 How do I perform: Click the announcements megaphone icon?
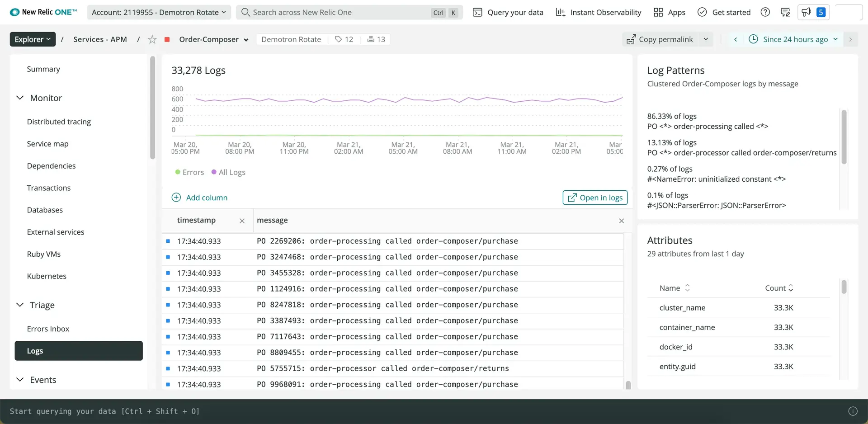click(806, 12)
